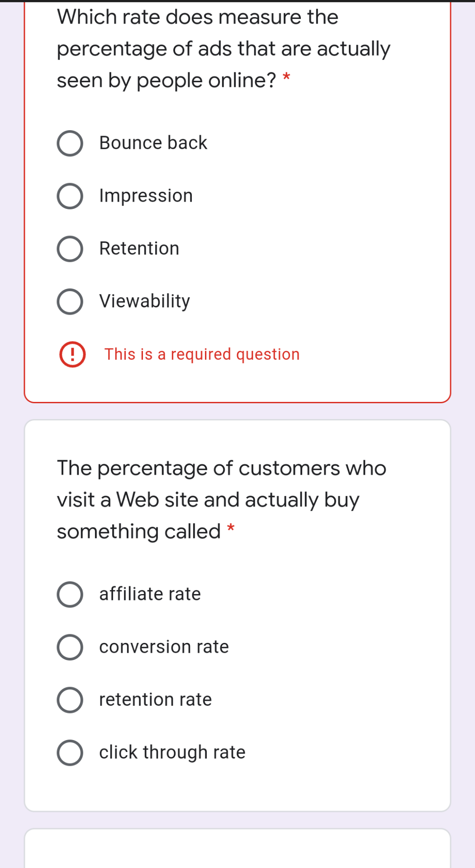The image size is (475, 868).
Task: Click the red asterisk on the first question
Action: (286, 77)
